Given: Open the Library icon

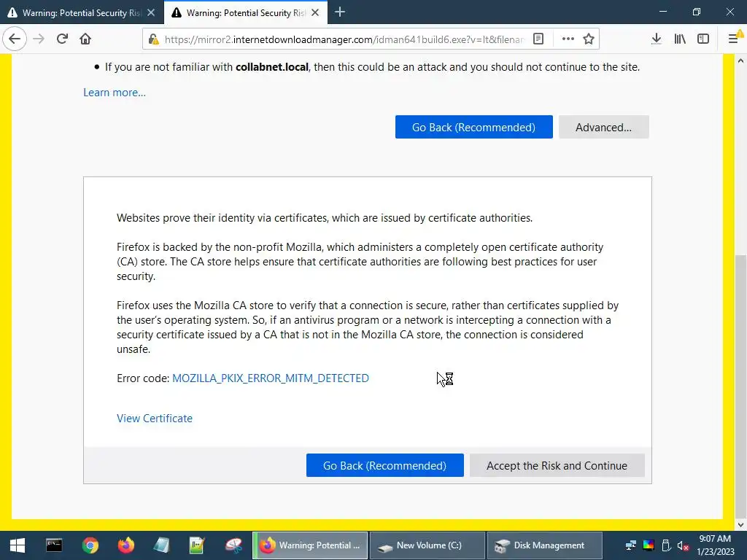Looking at the screenshot, I should pyautogui.click(x=680, y=39).
